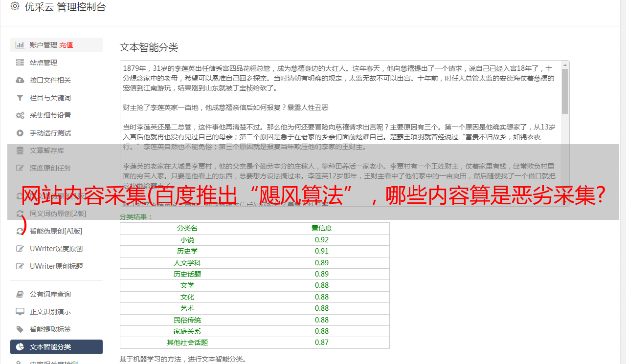This screenshot has width=626, height=364.
Task: Click the 0.87 confidence value
Action: tap(322, 343)
